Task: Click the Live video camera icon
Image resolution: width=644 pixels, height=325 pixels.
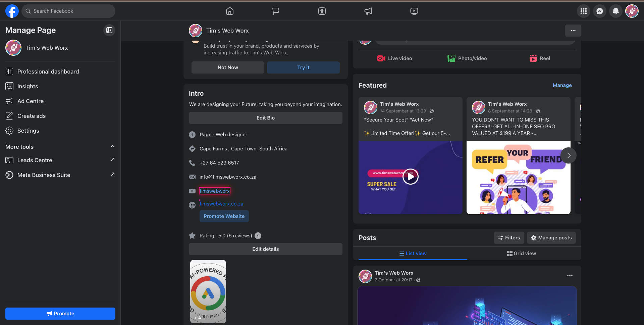Action: click(x=381, y=58)
